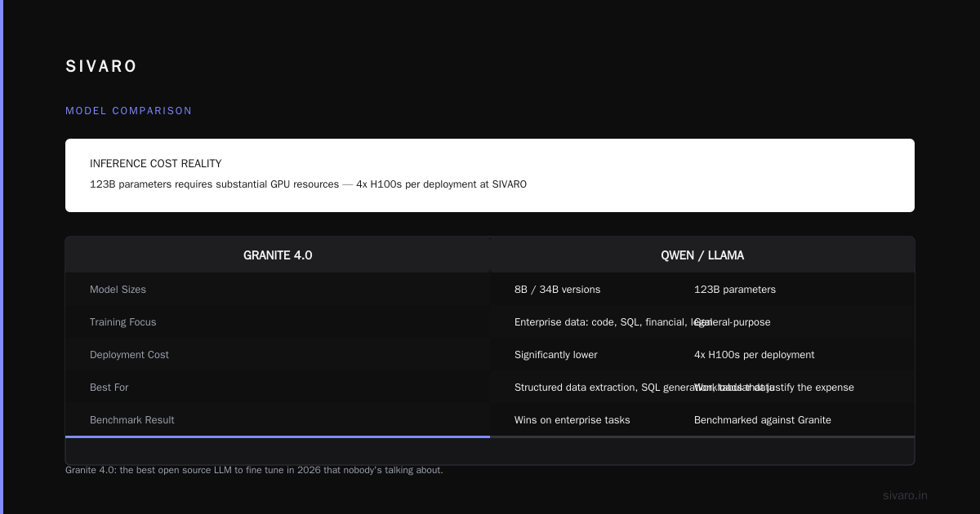Click the SIVARO logo text

click(x=101, y=67)
